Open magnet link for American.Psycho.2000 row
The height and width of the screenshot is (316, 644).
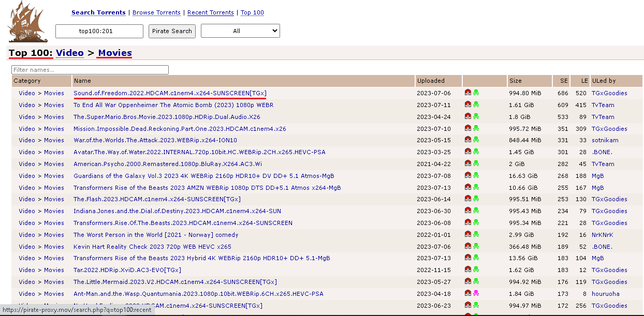tap(468, 163)
